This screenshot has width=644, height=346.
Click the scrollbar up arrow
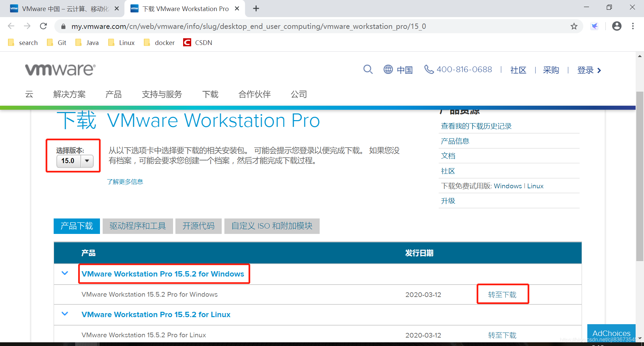click(640, 56)
